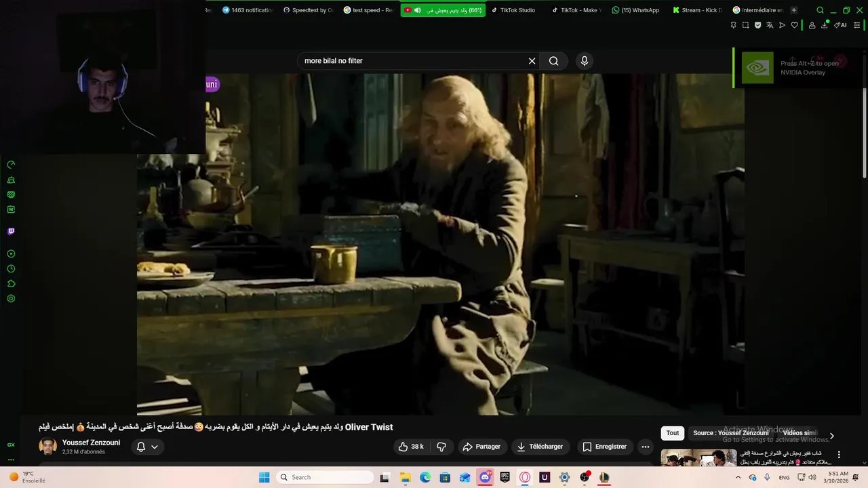Click the shield ad-blocker icon
Screen dimensions: 868x488
pyautogui.click(x=757, y=25)
